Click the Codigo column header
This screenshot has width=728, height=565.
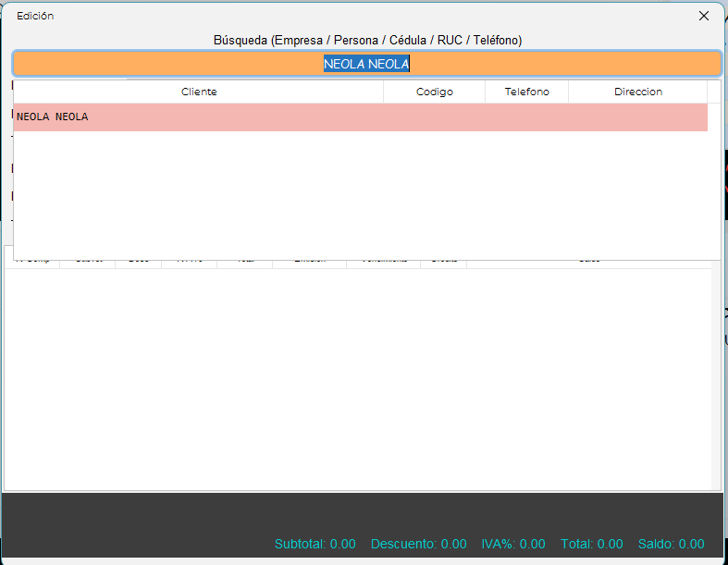tap(434, 92)
